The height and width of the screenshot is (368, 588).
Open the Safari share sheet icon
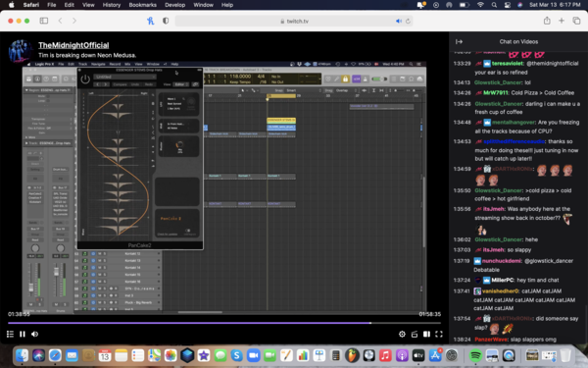click(547, 21)
